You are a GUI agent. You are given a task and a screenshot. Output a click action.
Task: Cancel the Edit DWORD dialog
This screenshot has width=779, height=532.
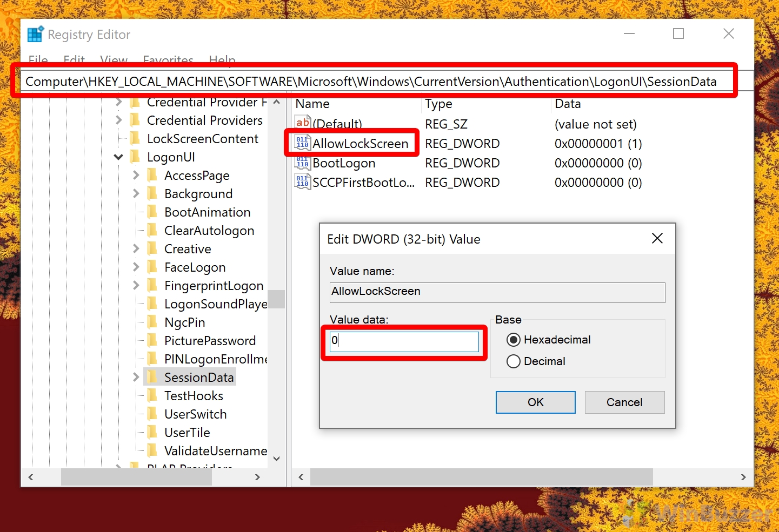(x=624, y=402)
